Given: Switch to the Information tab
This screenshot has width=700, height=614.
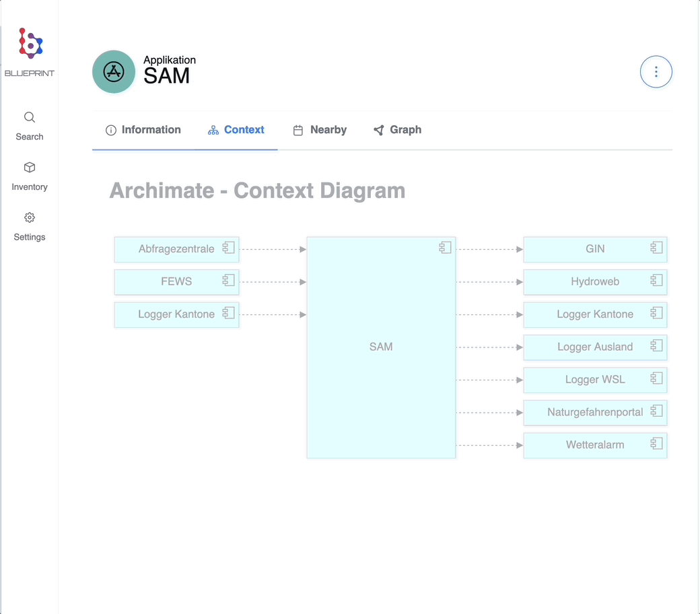Looking at the screenshot, I should 143,130.
